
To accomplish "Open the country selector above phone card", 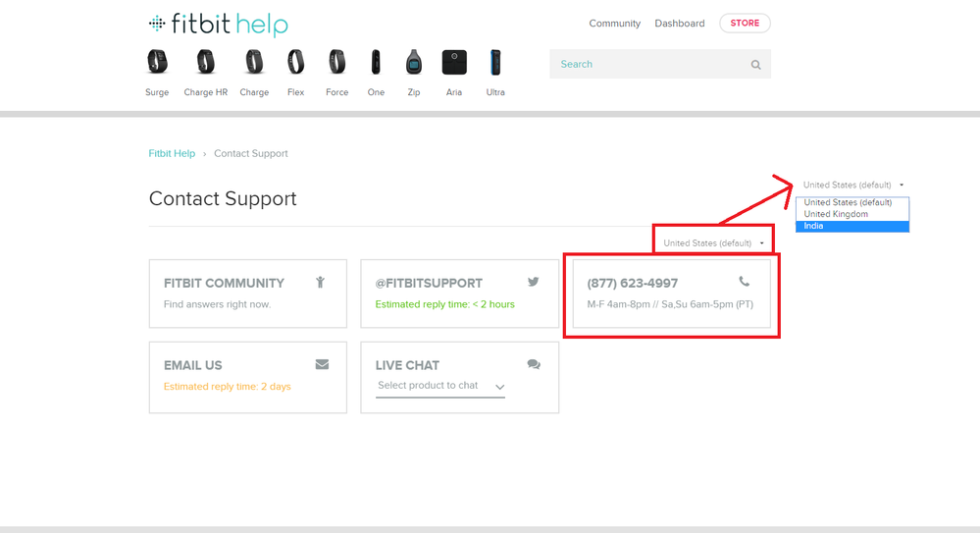I will pyautogui.click(x=713, y=242).
